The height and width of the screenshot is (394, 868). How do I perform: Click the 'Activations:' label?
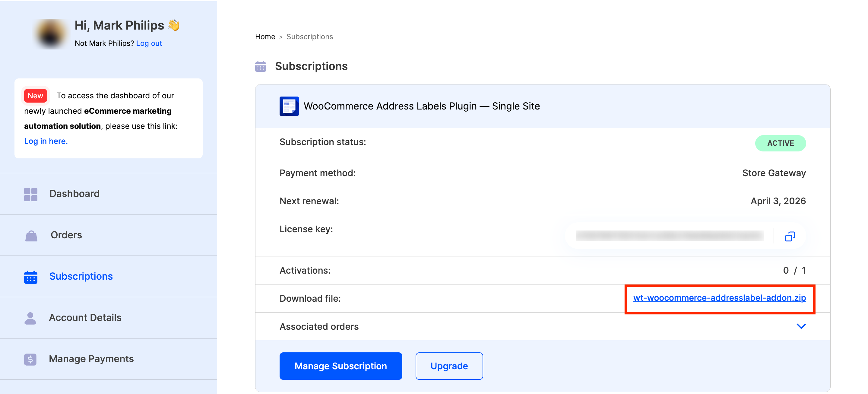pyautogui.click(x=305, y=270)
